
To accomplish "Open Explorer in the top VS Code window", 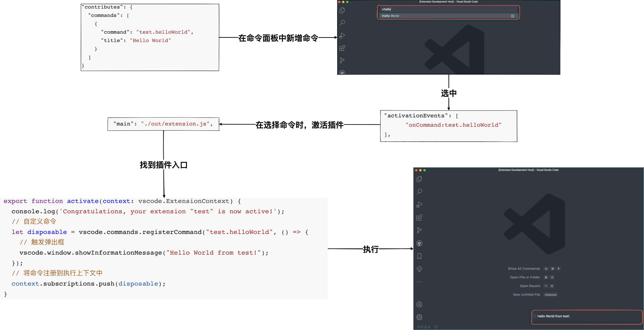I will tap(342, 10).
